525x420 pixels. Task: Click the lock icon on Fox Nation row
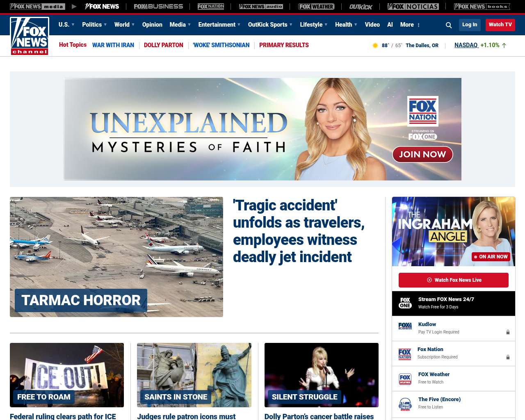(508, 357)
